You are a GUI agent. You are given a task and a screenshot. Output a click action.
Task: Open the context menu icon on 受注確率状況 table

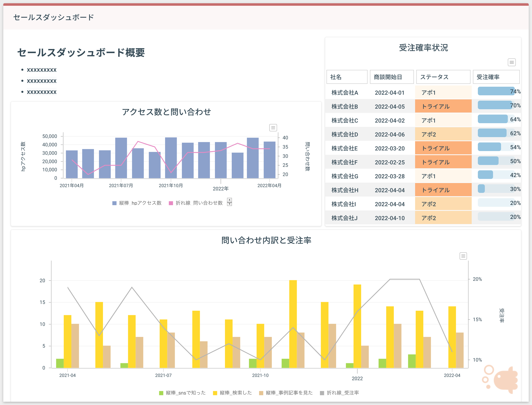[x=511, y=62]
